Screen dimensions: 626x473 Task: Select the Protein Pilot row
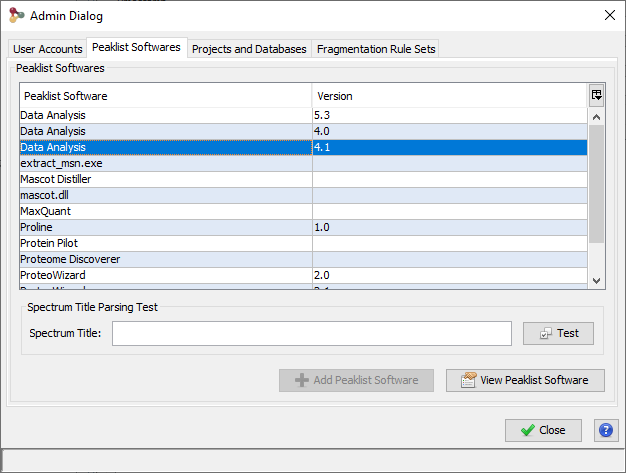tap(303, 243)
